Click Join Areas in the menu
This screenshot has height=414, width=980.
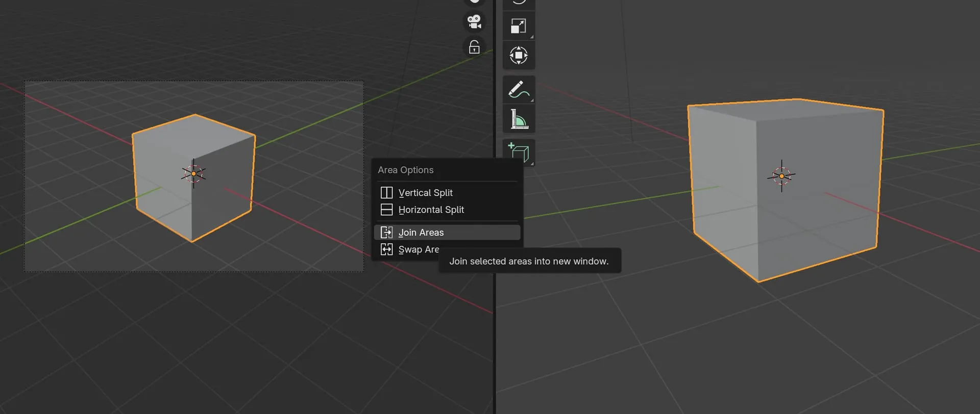click(x=421, y=232)
